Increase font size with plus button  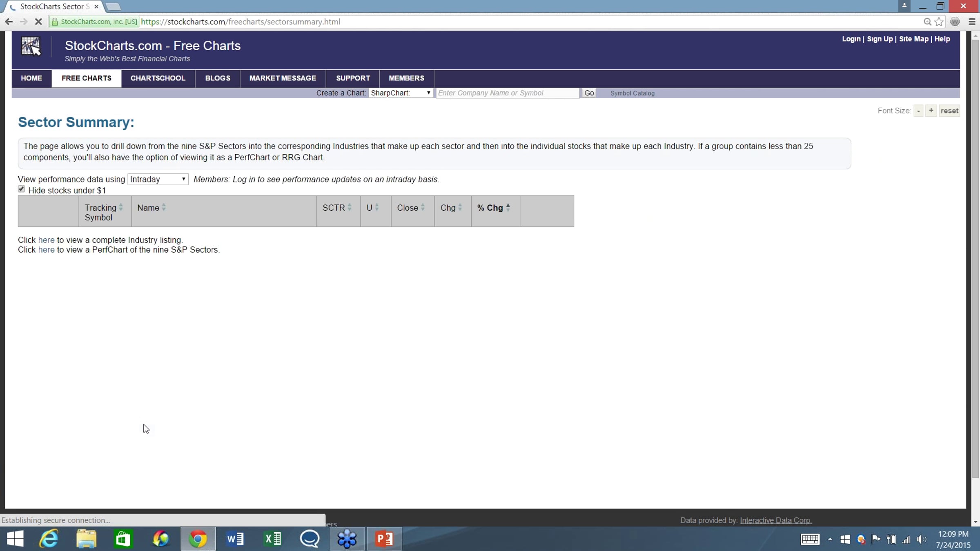[931, 111]
